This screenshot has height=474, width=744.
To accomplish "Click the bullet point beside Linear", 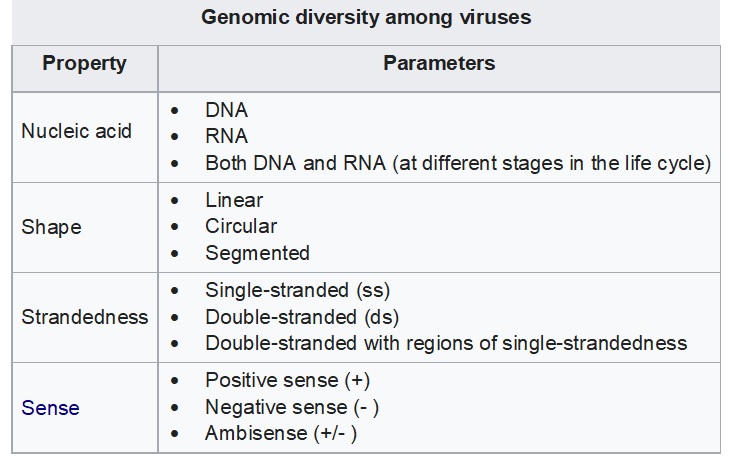I will pos(177,202).
